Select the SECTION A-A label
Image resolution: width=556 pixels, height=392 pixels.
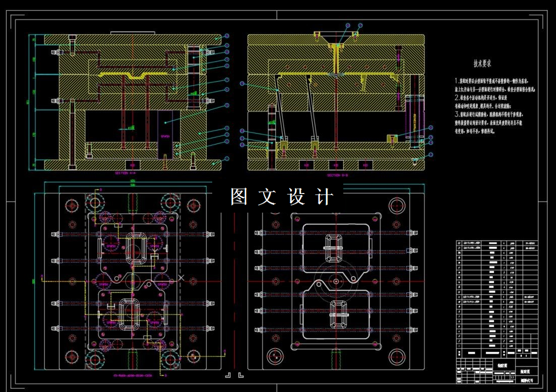[x=125, y=173]
